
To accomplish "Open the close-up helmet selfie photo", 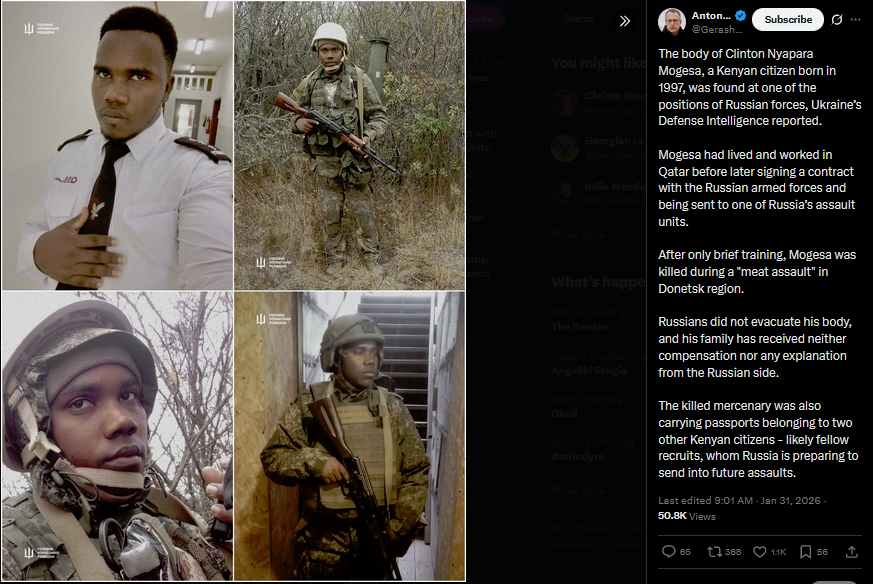I will point(117,436).
